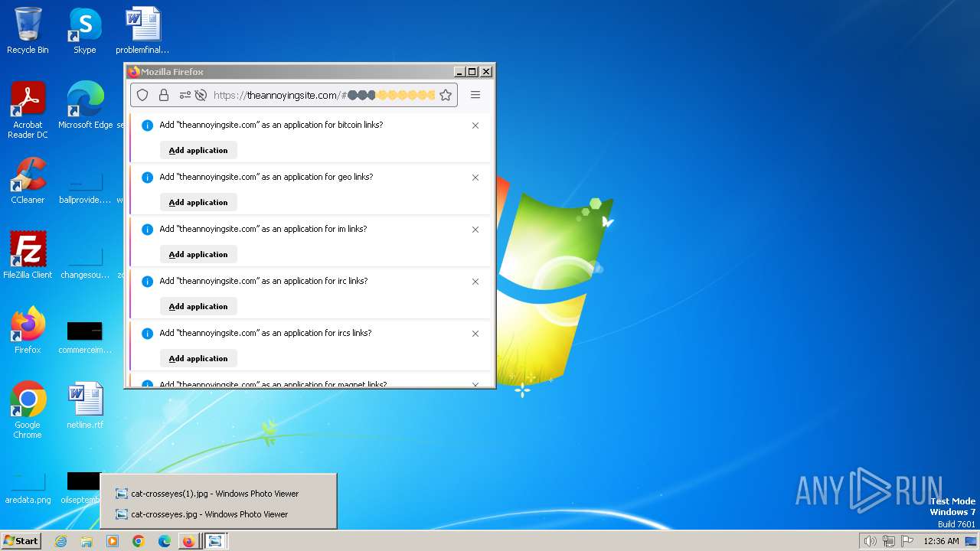
Task: Select Acrobat Reader DC desktop icon
Action: tap(28, 110)
